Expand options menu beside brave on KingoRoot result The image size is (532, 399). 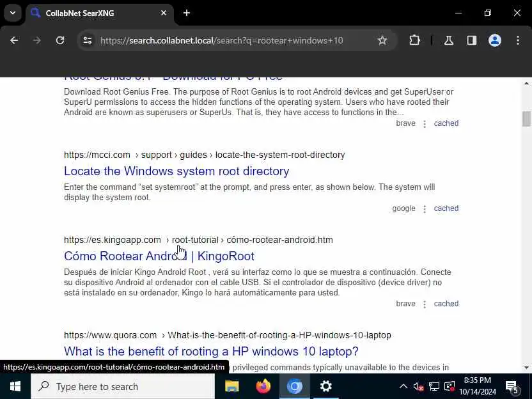(x=425, y=304)
